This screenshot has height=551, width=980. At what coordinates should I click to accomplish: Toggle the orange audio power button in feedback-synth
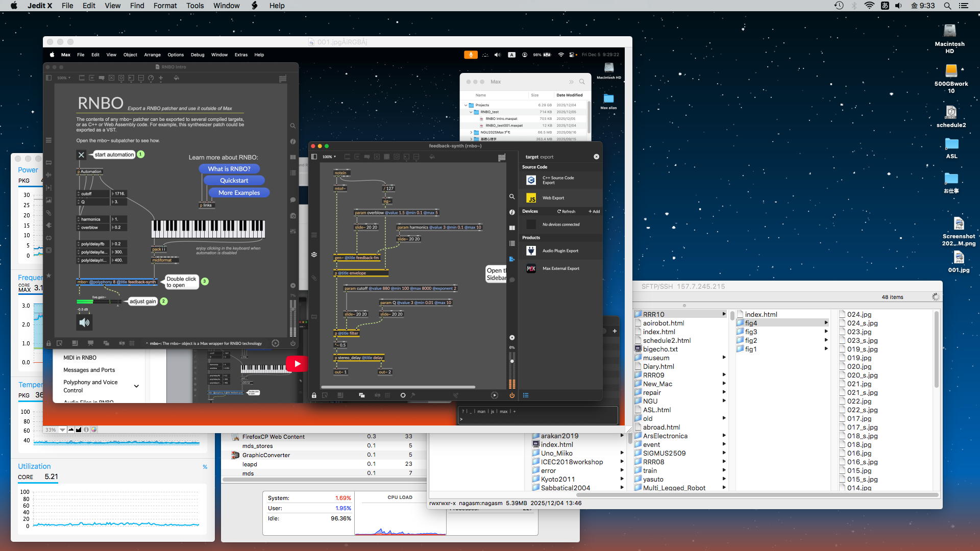pyautogui.click(x=511, y=395)
